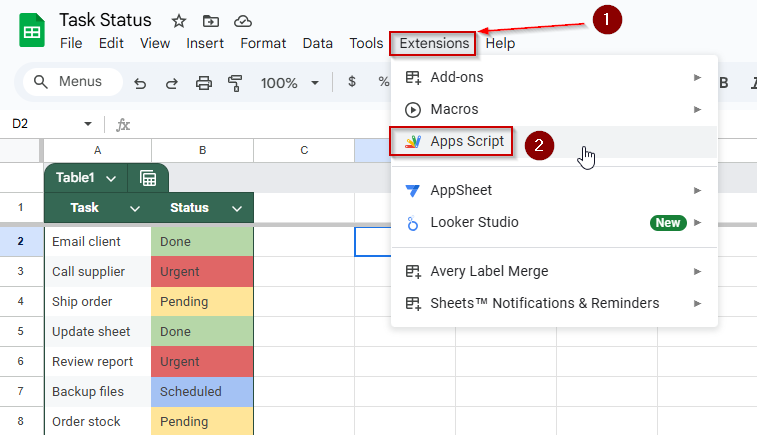This screenshot has height=435, width=757.
Task: Click the 'Ship order' cell
Action: tap(98, 302)
